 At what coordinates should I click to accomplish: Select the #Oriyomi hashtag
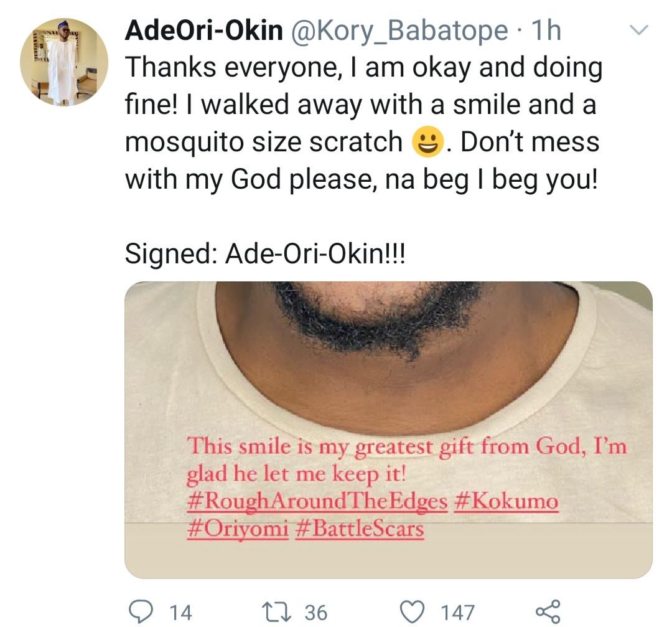[238, 529]
